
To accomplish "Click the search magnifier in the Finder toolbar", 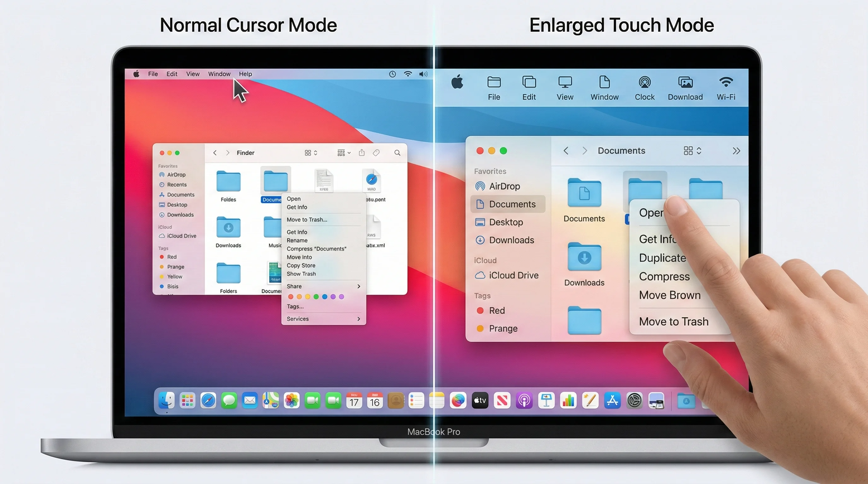I will pos(397,153).
